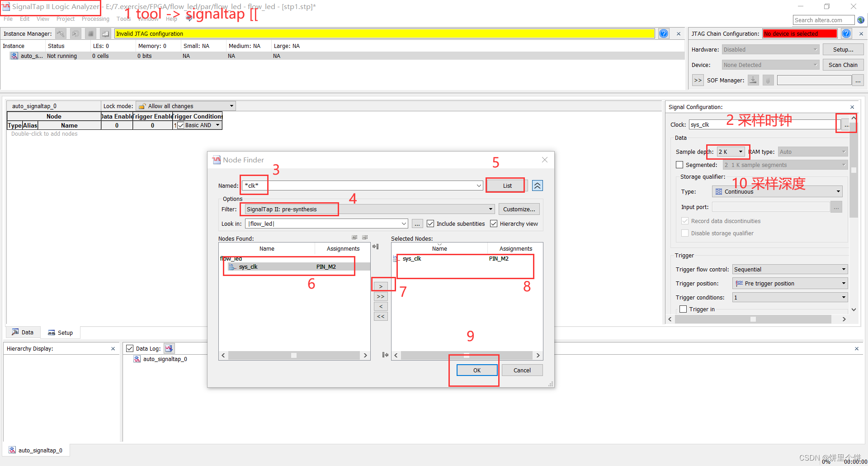This screenshot has width=868, height=466.
Task: Open Storage qualifier Type dropdown
Action: coord(777,191)
